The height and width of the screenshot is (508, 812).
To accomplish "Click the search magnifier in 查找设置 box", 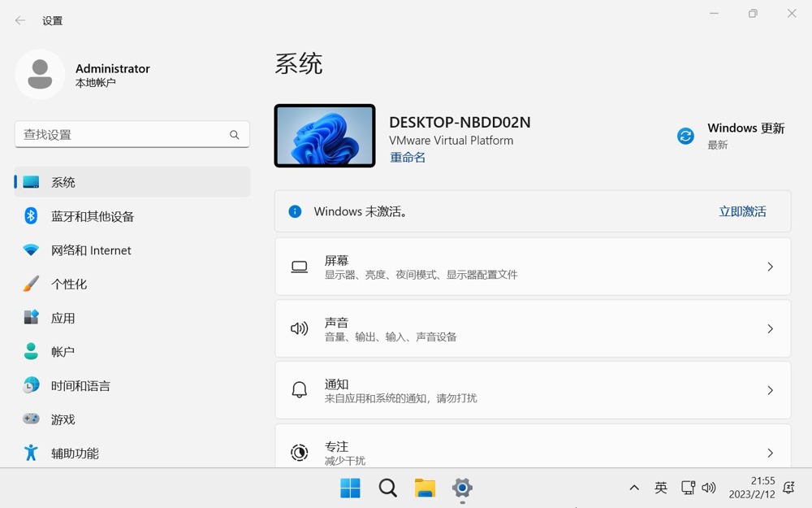I will [235, 135].
